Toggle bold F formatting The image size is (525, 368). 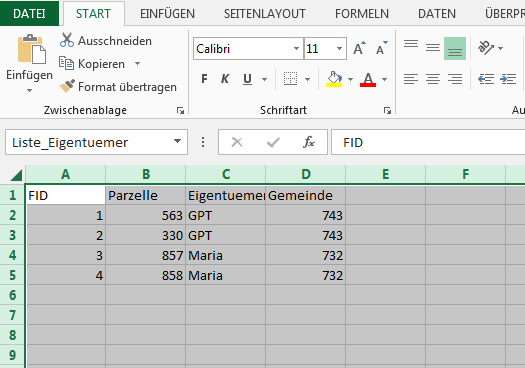[x=204, y=79]
